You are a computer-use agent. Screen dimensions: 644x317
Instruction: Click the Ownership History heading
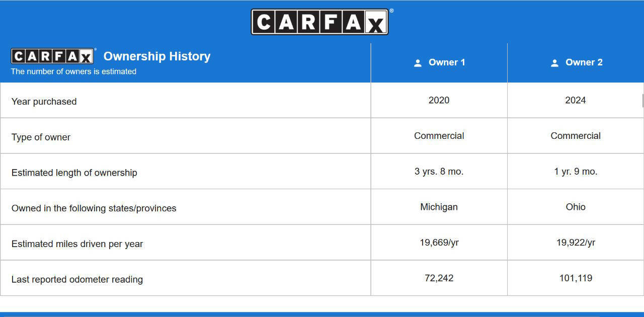point(157,56)
